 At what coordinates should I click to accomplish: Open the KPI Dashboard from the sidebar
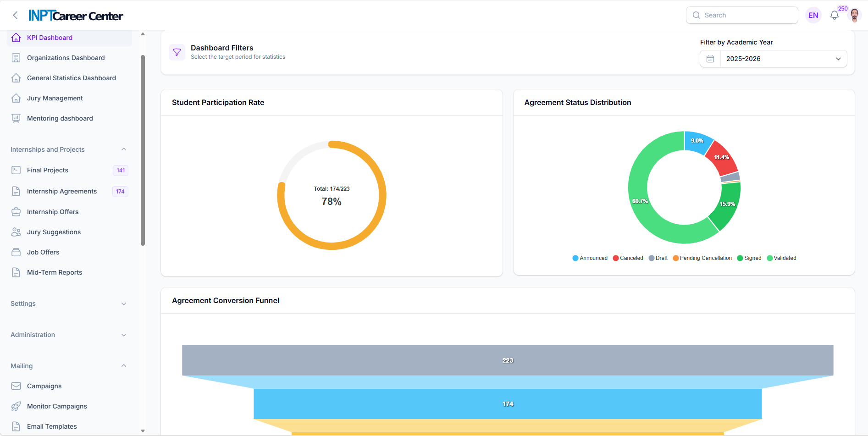(49, 38)
